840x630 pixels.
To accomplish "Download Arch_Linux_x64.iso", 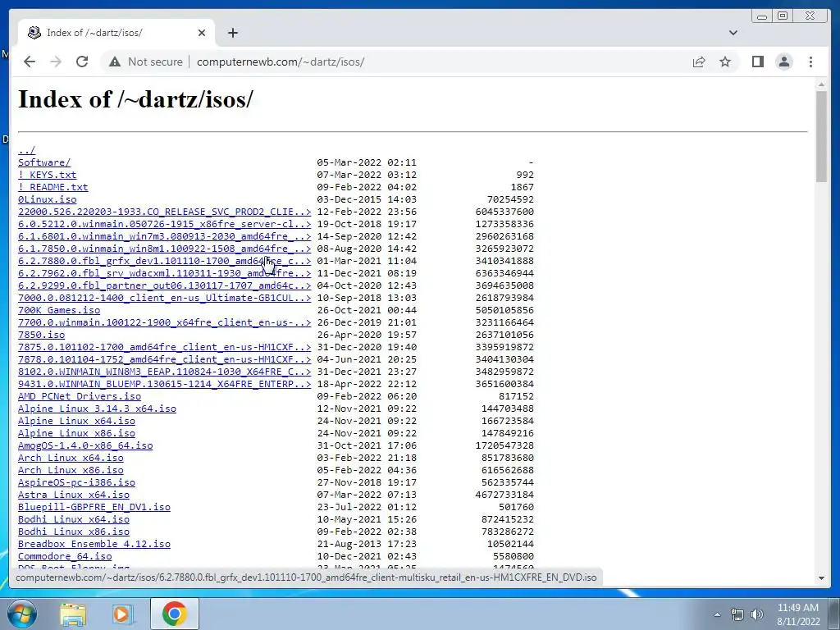I will tap(71, 458).
